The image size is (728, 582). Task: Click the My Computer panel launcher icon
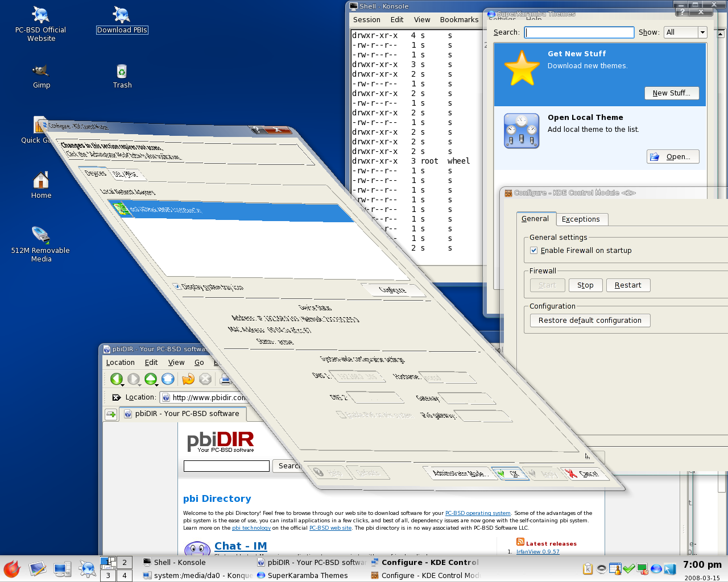[x=62, y=569]
